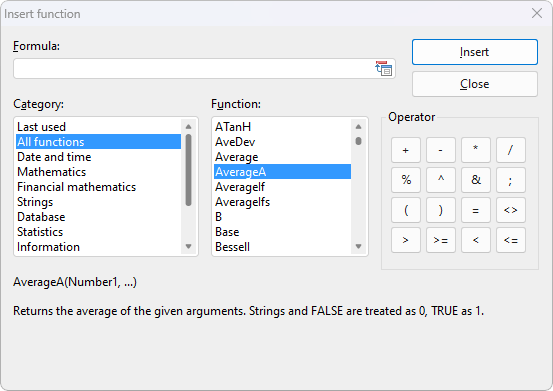Insert the greater-or-equal (>=) operator
The height and width of the screenshot is (391, 553).
pyautogui.click(x=440, y=240)
